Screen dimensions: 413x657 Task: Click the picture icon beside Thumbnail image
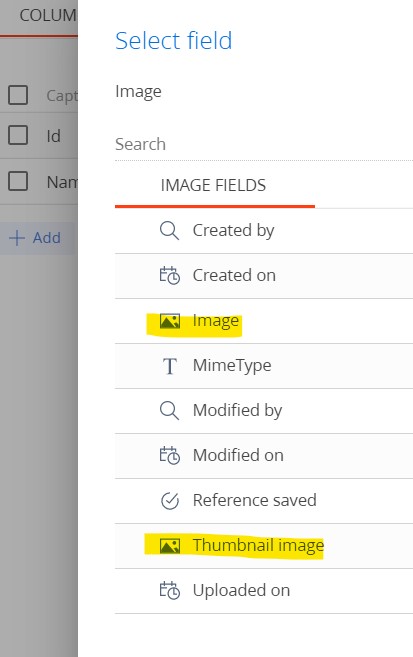pos(170,546)
